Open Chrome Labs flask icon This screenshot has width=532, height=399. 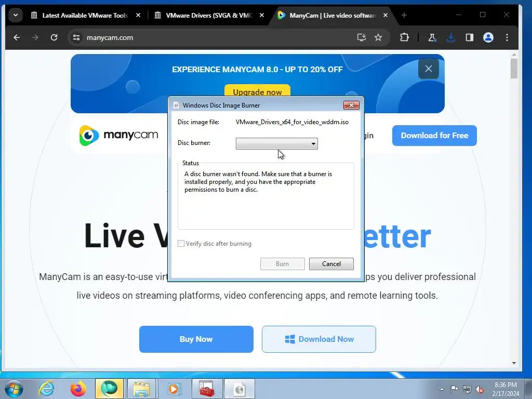click(x=432, y=37)
